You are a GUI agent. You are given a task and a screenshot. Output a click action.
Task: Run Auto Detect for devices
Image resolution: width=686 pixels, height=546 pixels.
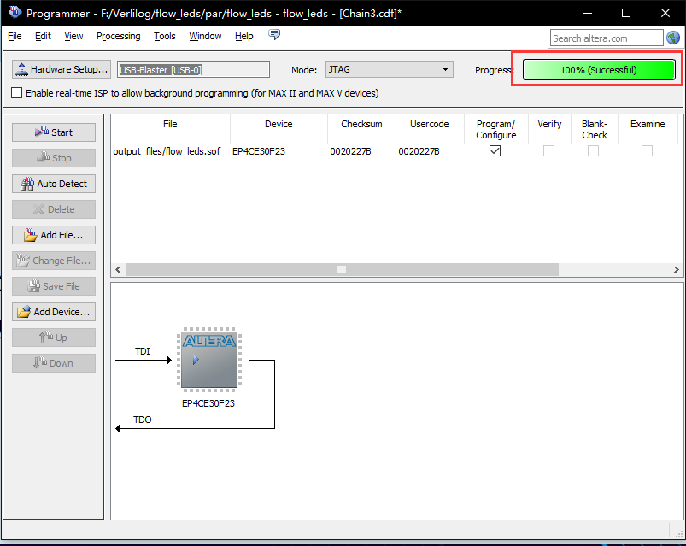coord(54,183)
